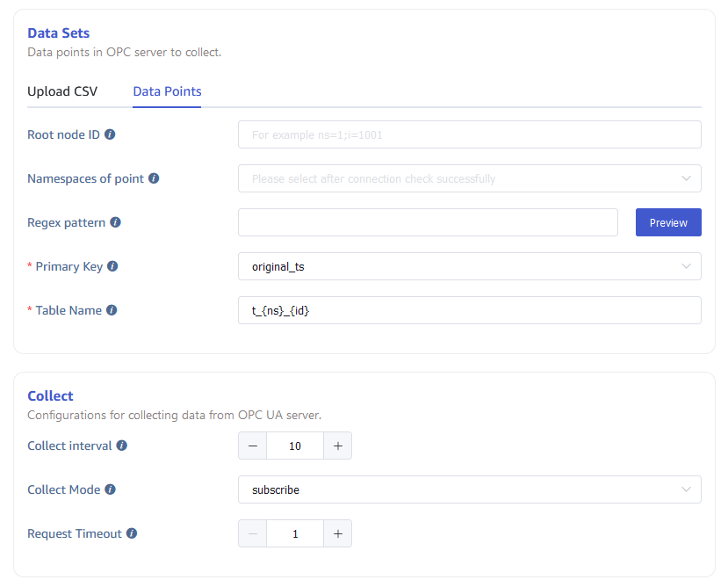Decrease the Request Timeout value
This screenshot has height=587, width=728.
253,533
